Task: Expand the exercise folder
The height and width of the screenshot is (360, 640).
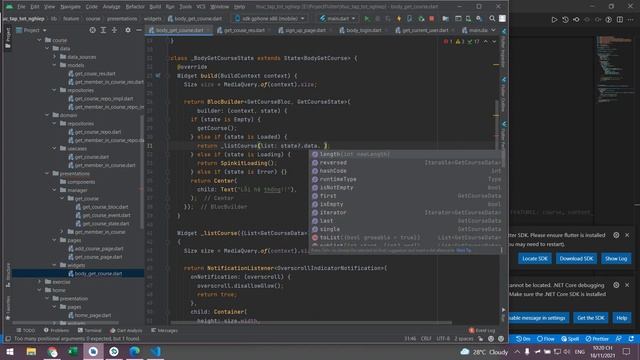Action: click(x=39, y=282)
